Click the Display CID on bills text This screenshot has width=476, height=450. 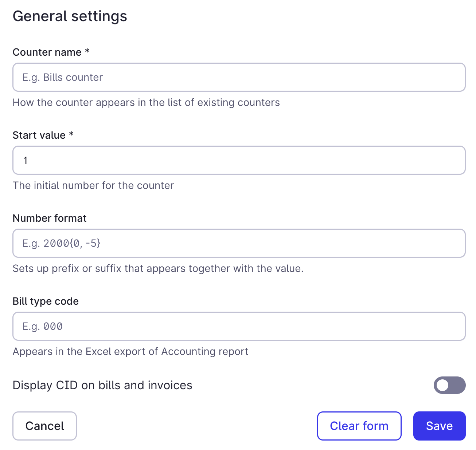click(x=102, y=385)
